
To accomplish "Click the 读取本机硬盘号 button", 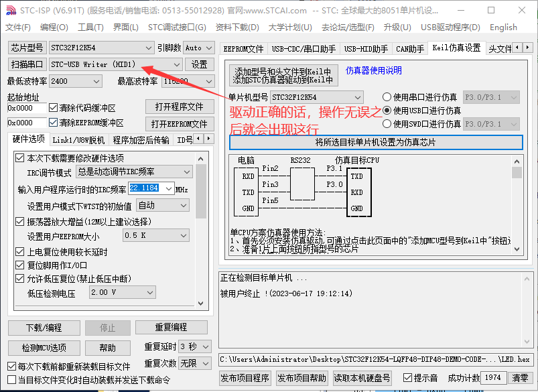I will click(362, 378).
